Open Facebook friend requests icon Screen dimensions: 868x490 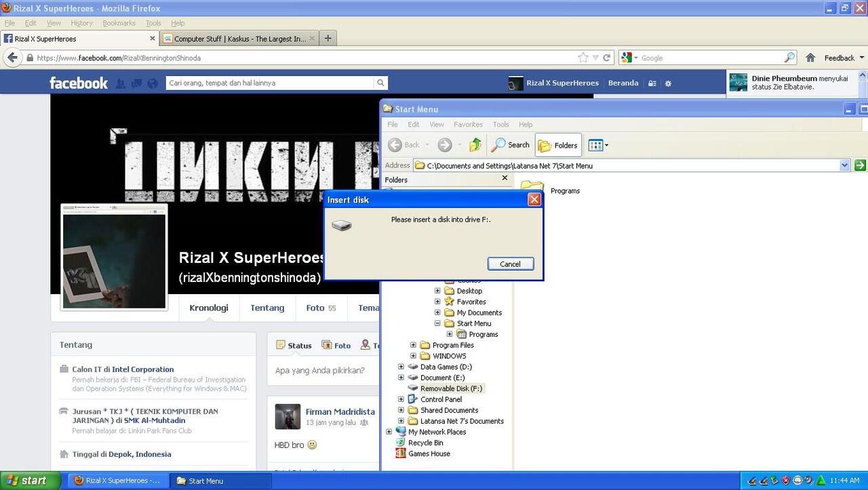(x=121, y=83)
